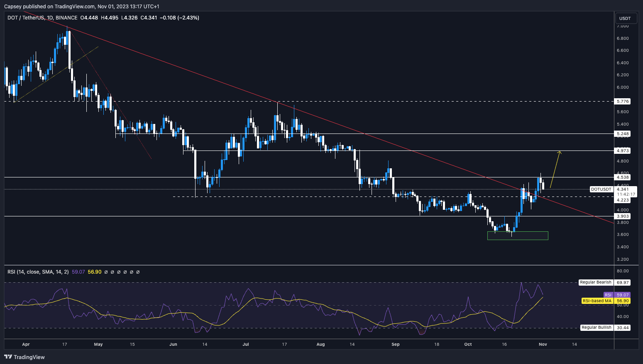Toggle the last crossed-circle icon in RSI header
643x364 pixels.
pyautogui.click(x=137, y=272)
